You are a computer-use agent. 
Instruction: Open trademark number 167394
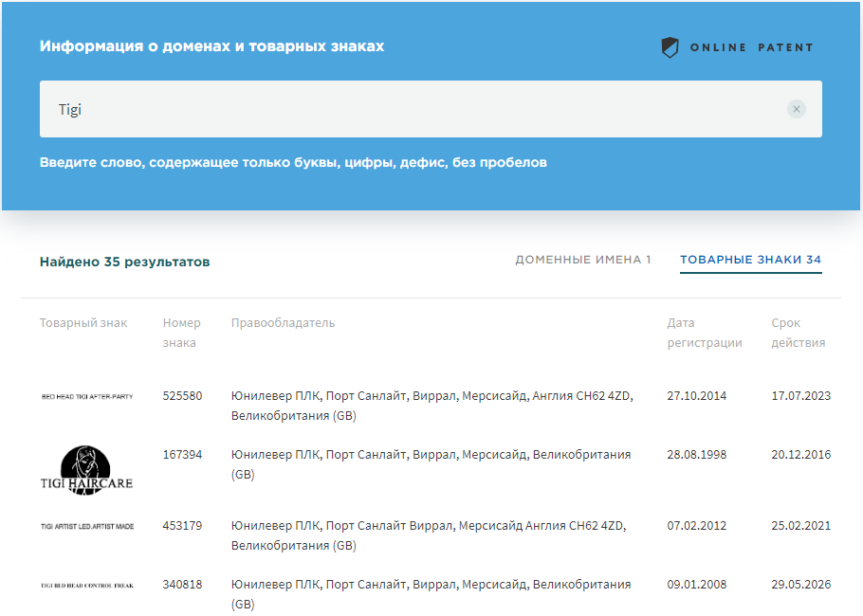(182, 455)
